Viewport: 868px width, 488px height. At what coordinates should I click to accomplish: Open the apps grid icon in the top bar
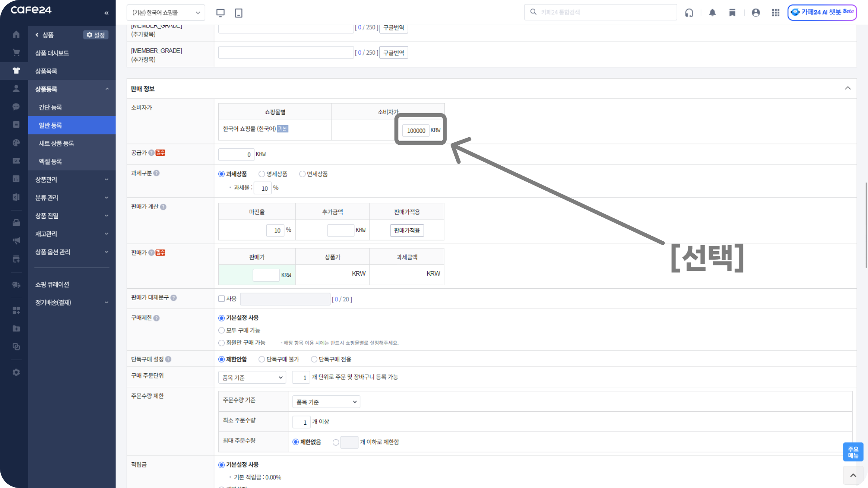pyautogui.click(x=775, y=13)
